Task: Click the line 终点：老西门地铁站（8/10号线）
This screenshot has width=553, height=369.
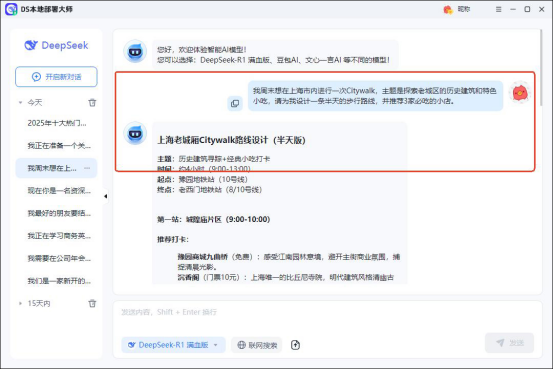Action: [209, 190]
